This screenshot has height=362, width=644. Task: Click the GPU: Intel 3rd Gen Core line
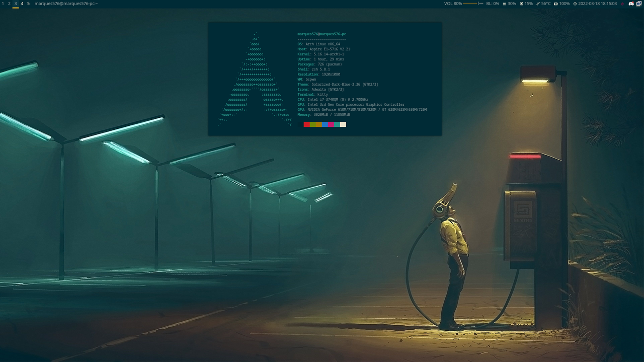351,105
